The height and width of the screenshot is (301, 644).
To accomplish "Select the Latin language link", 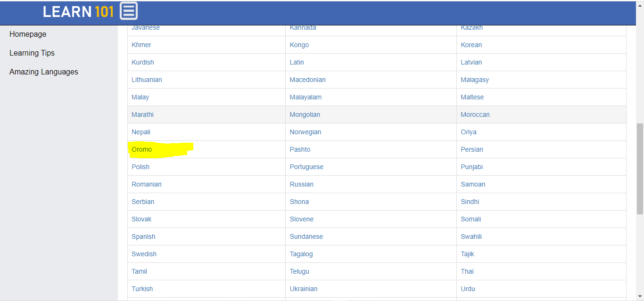I will point(297,62).
